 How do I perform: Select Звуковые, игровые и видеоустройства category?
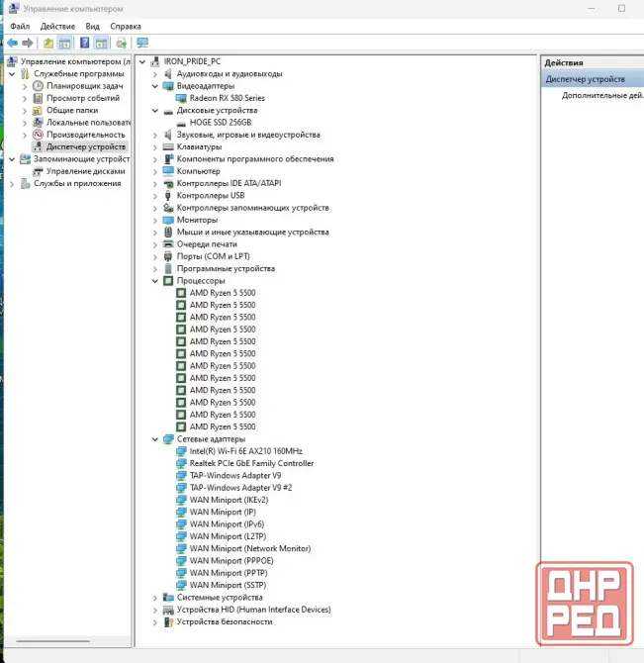(x=248, y=135)
